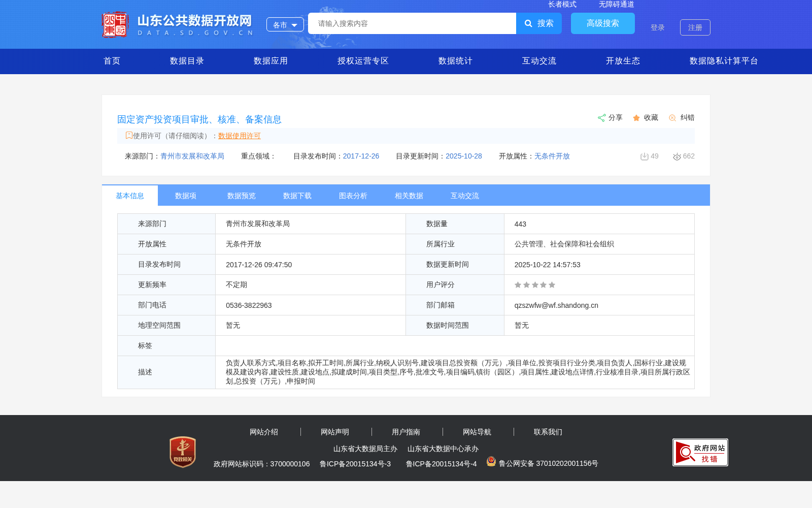The image size is (812, 508).
Task: Click timestamp 2025-10-22 14:57:53
Action: [x=547, y=265]
